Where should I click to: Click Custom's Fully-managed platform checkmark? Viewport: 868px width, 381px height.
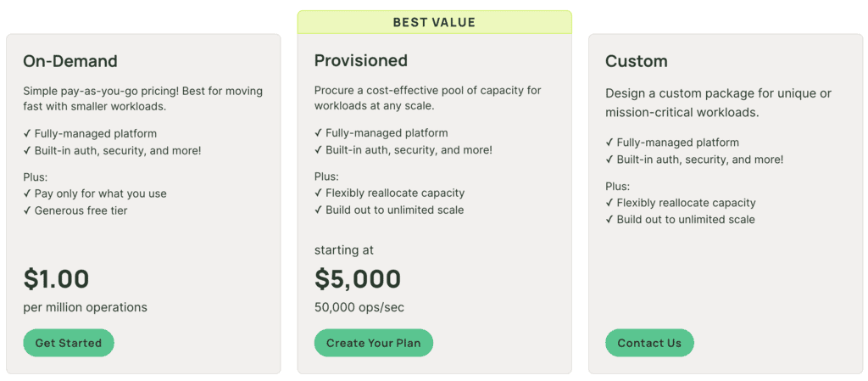point(609,143)
